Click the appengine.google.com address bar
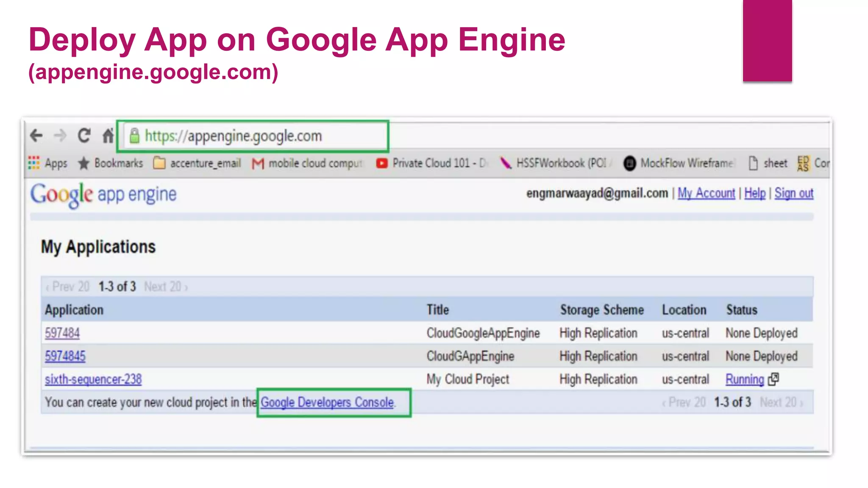868x488 pixels. 253,136
